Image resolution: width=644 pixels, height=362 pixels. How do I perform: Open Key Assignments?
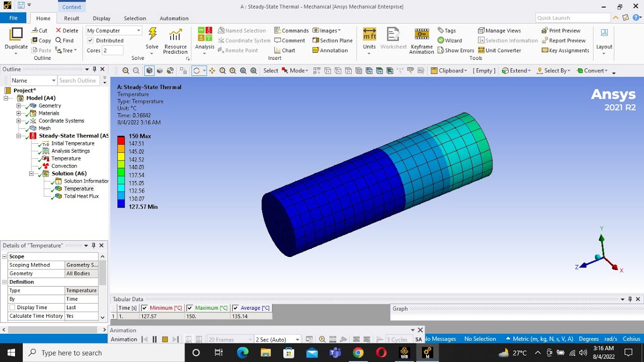(566, 50)
